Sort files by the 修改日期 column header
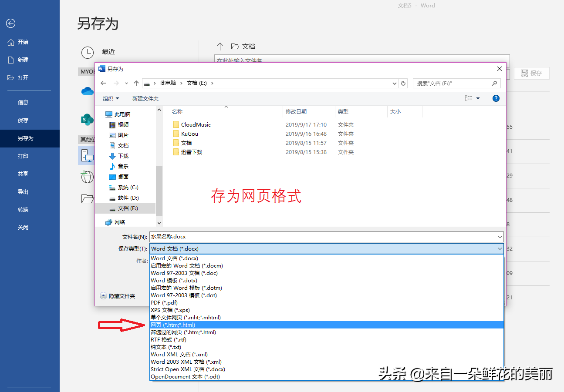This screenshot has height=392, width=564. pos(296,112)
